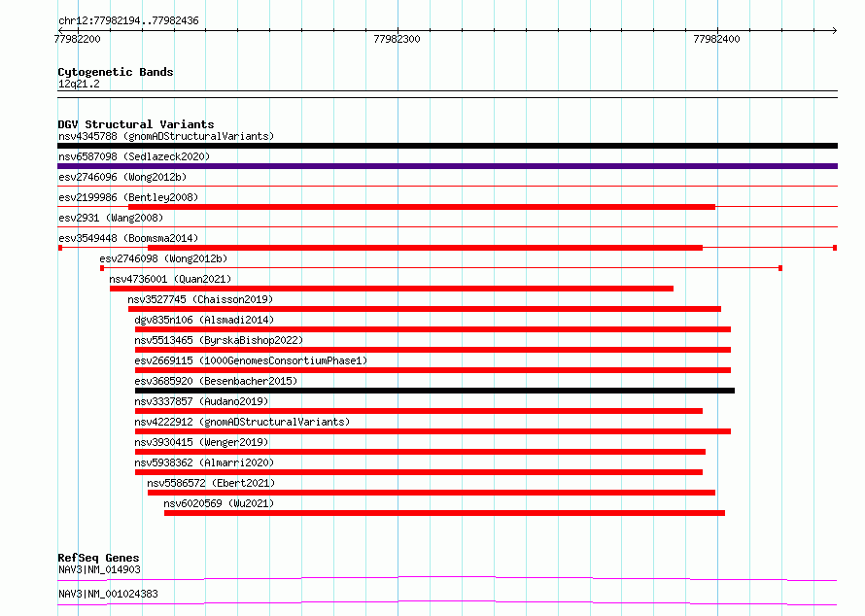The image size is (865, 616).
Task: Select the red nsv5938362 variant bar
Action: tap(419, 472)
